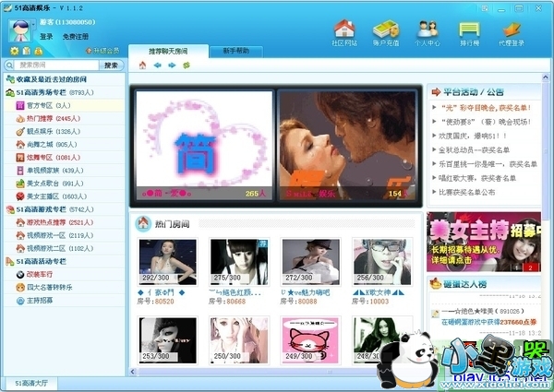The width and height of the screenshot is (554, 392).
Task: Switch the ad banner to page 2
Action: [530, 267]
